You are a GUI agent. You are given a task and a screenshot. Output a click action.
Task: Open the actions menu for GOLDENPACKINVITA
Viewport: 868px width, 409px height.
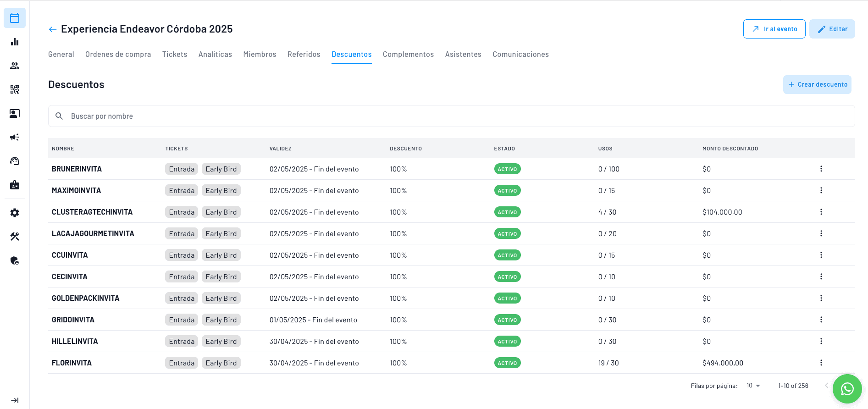coord(821,298)
